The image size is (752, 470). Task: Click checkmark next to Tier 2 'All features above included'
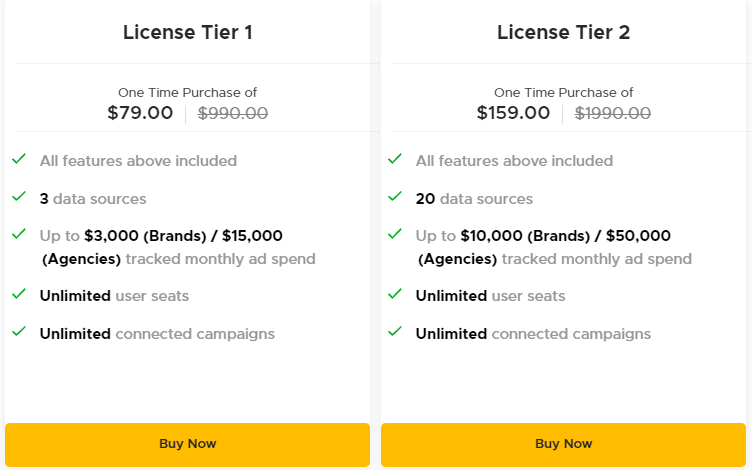tap(395, 159)
